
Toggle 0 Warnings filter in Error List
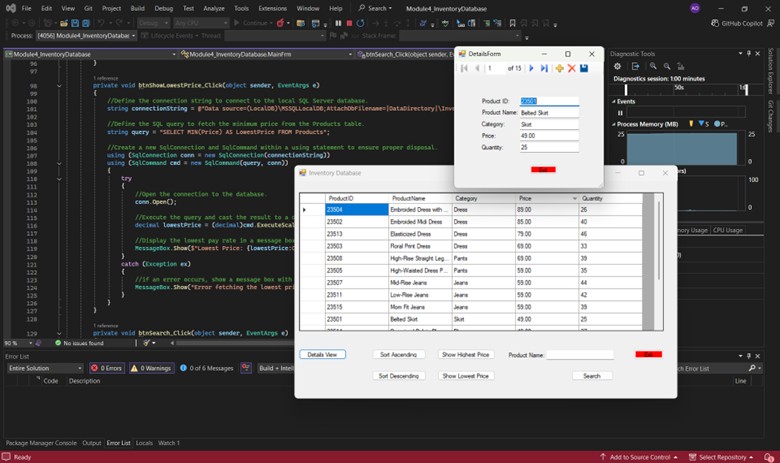click(152, 368)
